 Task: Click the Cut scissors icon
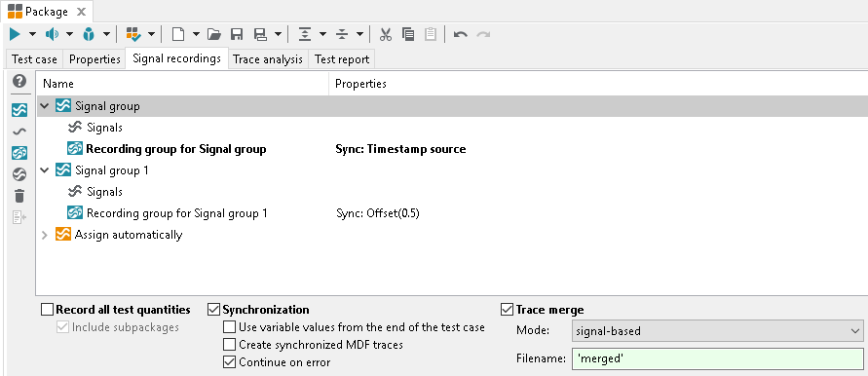point(386,35)
